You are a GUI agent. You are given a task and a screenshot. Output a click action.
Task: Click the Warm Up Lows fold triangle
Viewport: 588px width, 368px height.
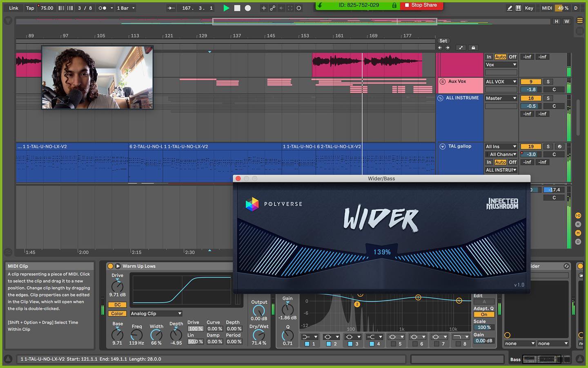(118, 266)
